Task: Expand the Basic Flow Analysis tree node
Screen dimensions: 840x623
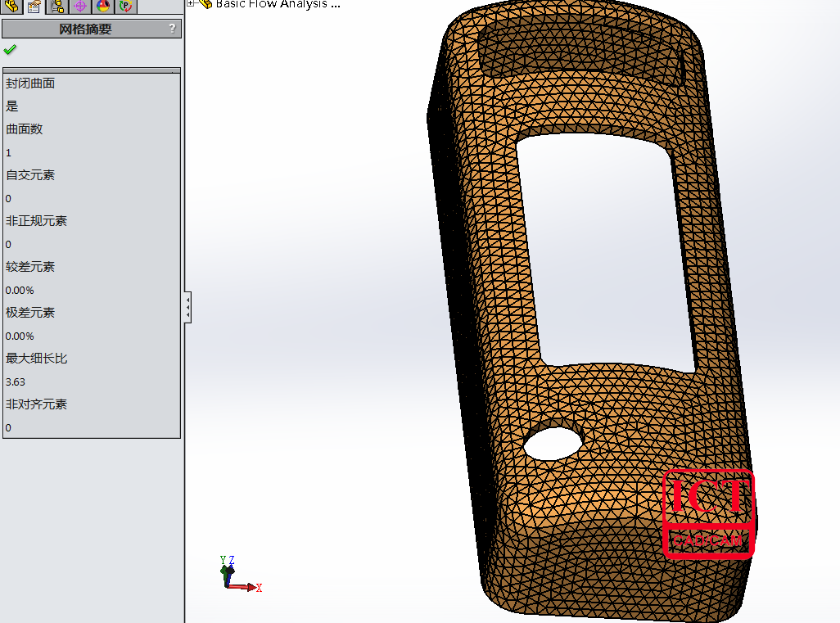Action: click(x=191, y=3)
